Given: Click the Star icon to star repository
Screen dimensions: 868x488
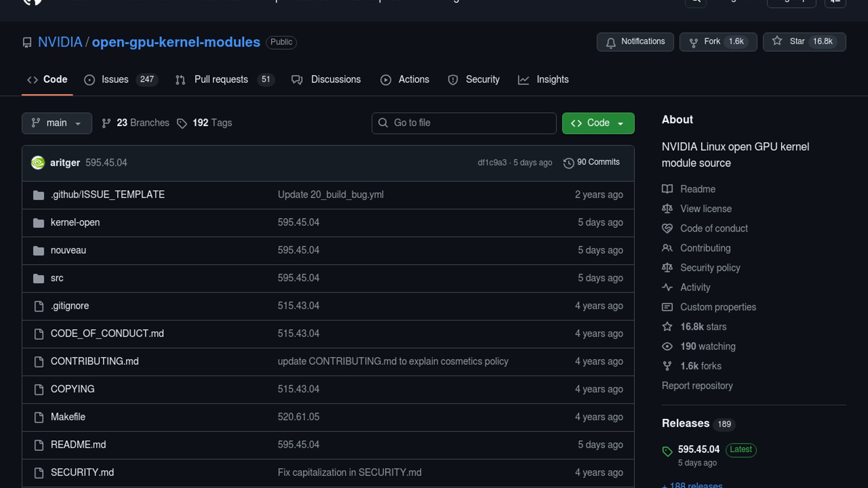Looking at the screenshot, I should click(777, 41).
